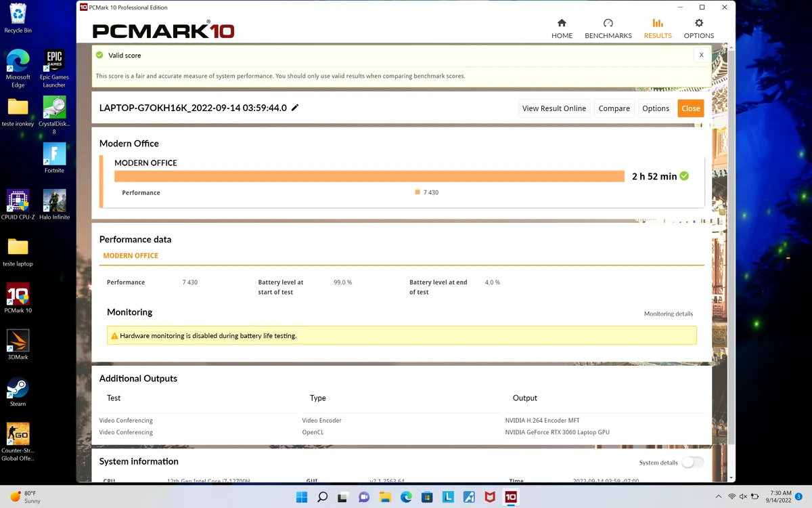
Task: Open the 'teste laptop' folder
Action: point(18,251)
